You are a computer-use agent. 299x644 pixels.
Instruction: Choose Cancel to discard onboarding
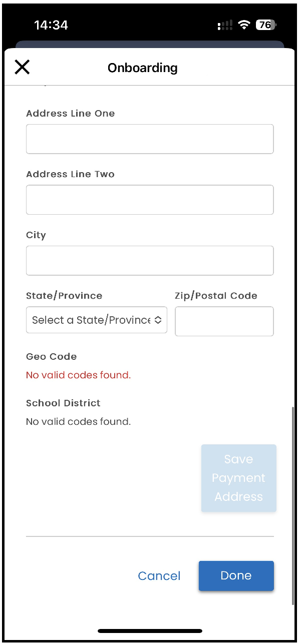(159, 576)
